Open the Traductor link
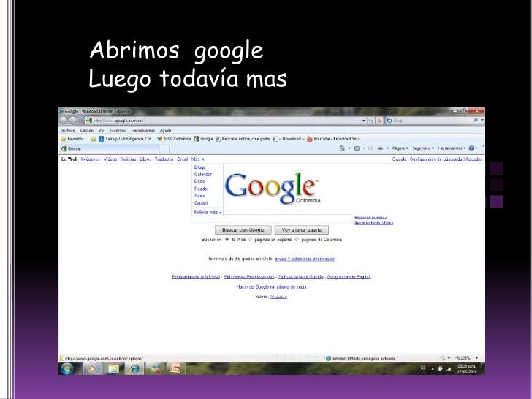This screenshot has width=532, height=399. coord(164,159)
